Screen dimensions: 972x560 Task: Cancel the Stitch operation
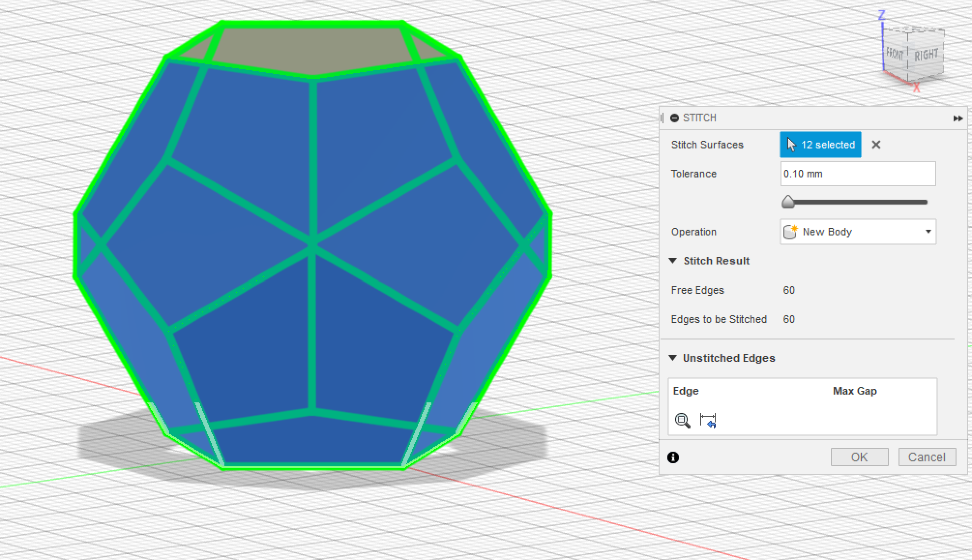(927, 457)
